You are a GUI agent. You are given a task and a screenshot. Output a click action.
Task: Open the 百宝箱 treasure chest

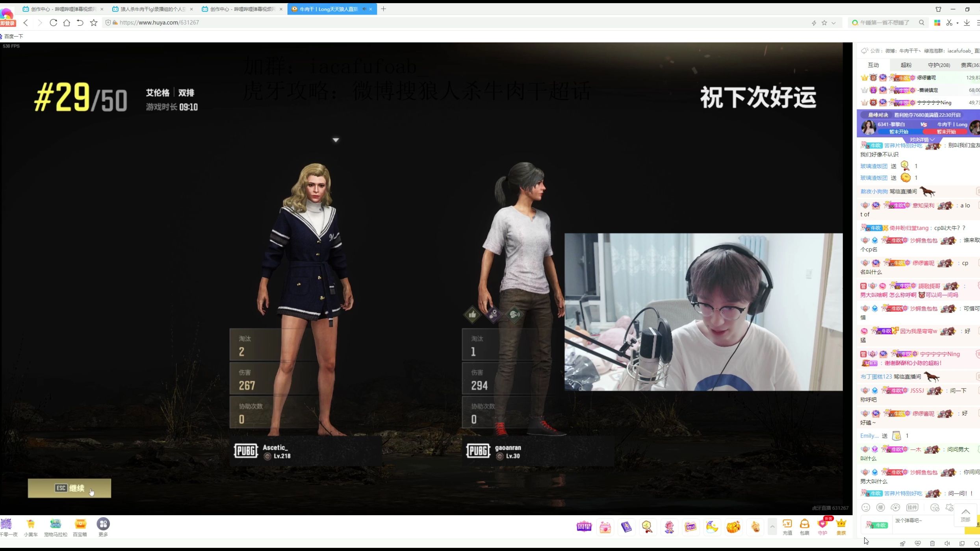tap(80, 528)
